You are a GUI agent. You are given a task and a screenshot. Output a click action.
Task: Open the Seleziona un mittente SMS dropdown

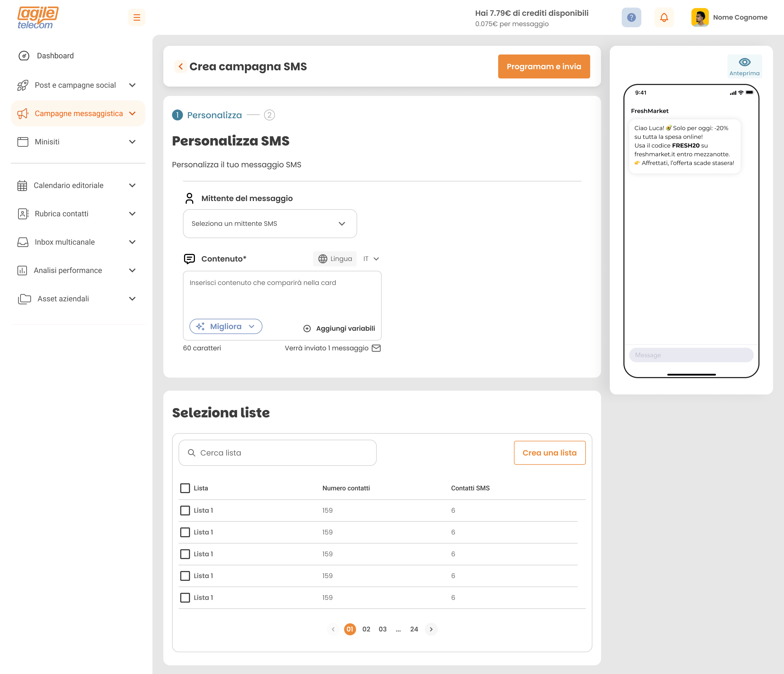(269, 224)
